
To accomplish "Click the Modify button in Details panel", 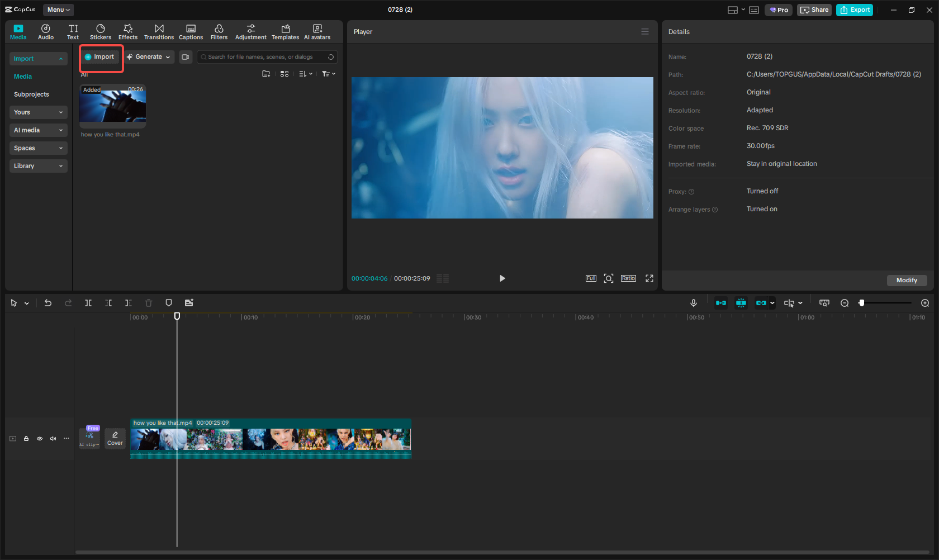I will pos(907,280).
